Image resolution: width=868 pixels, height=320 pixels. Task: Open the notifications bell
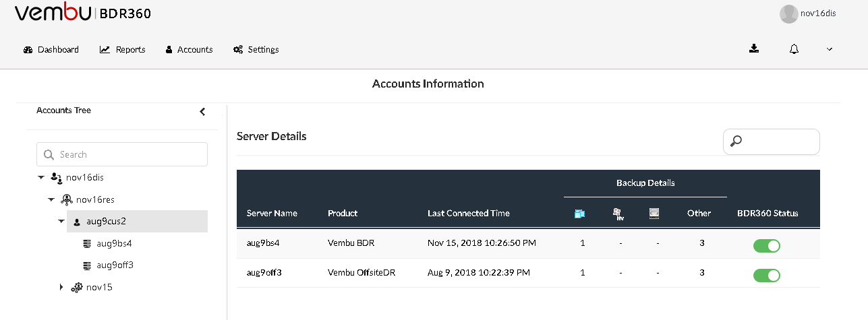coord(794,49)
